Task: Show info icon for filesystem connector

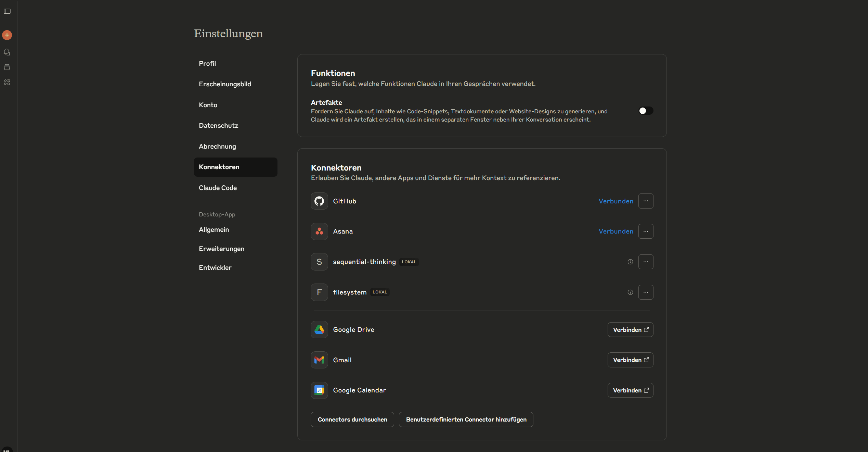Action: pos(630,292)
